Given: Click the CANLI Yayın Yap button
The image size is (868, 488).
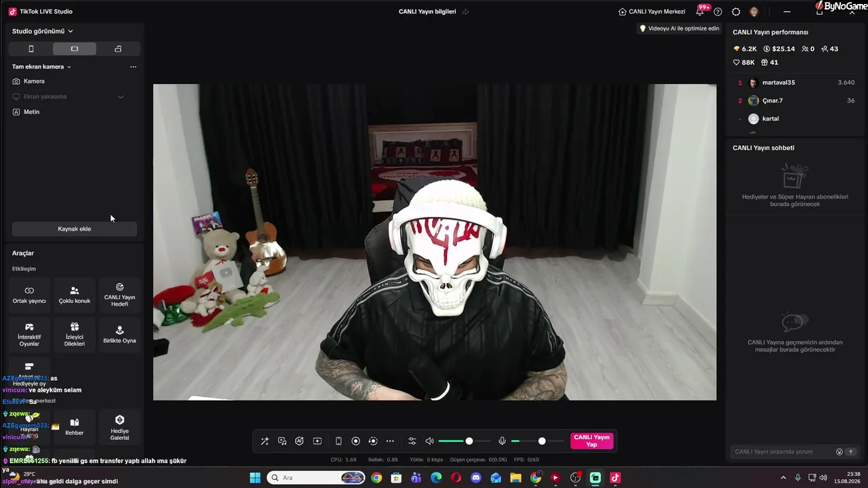Looking at the screenshot, I should coord(592,441).
